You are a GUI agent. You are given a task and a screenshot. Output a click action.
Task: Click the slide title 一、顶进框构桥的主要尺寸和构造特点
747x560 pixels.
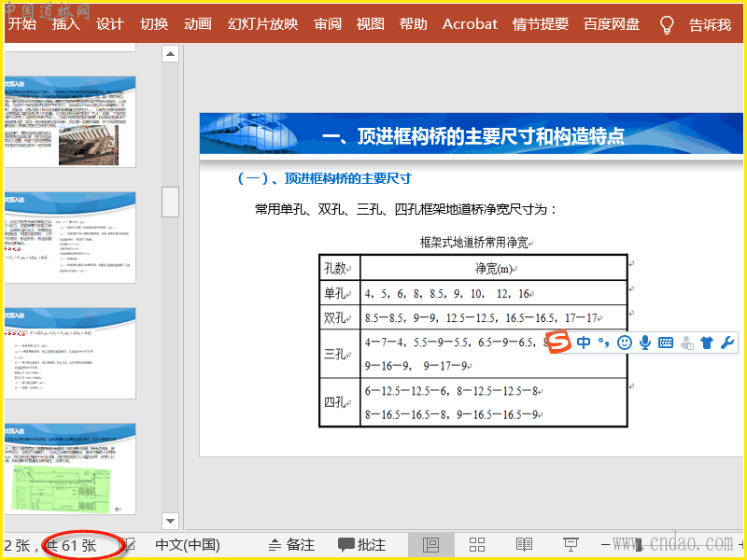click(473, 136)
